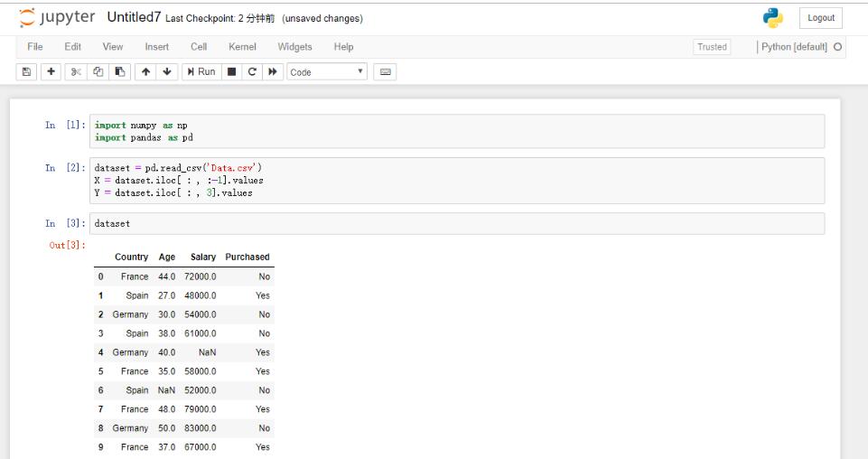Restart kernel and rerun all icon
The width and height of the screenshot is (868, 459).
click(273, 72)
